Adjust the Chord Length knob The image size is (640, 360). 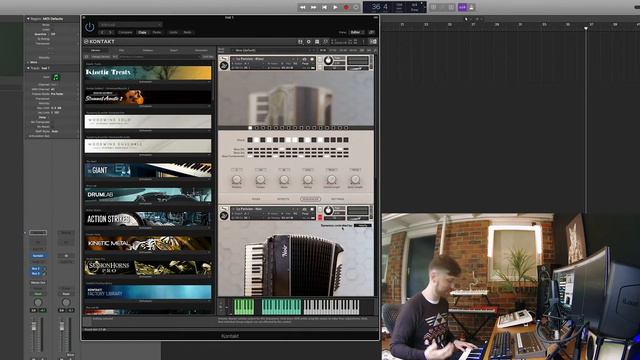(x=331, y=179)
